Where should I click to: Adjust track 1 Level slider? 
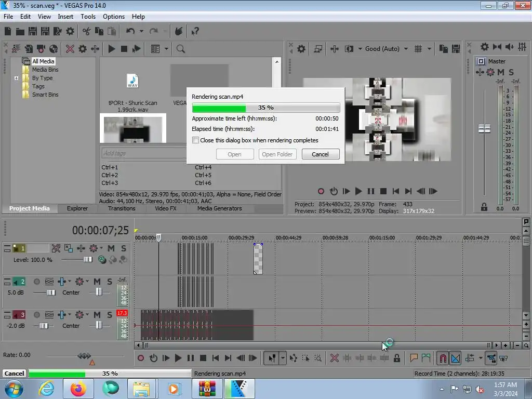click(x=87, y=259)
